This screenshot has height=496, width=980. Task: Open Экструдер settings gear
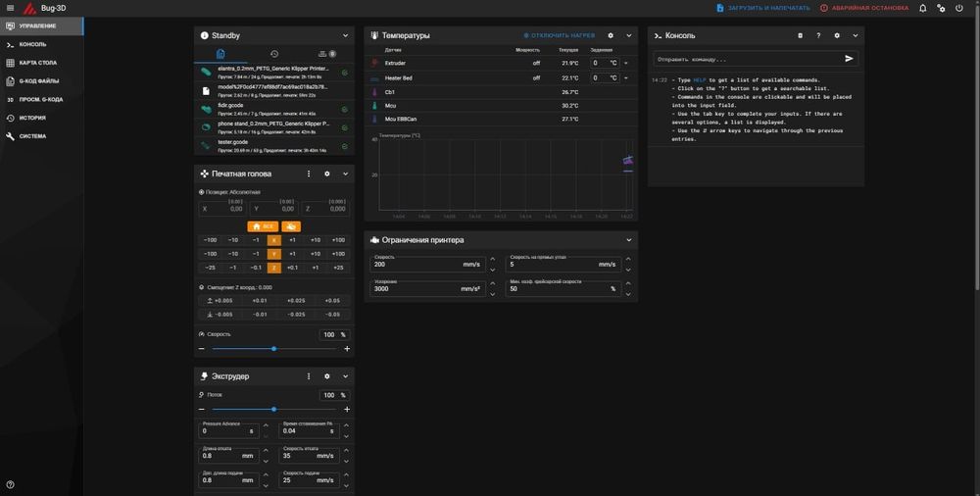click(x=327, y=376)
